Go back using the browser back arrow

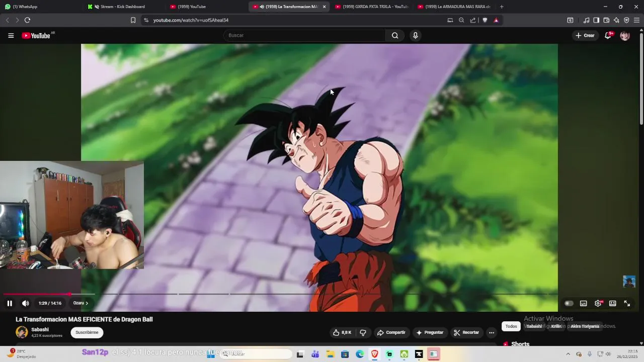pyautogui.click(x=7, y=20)
